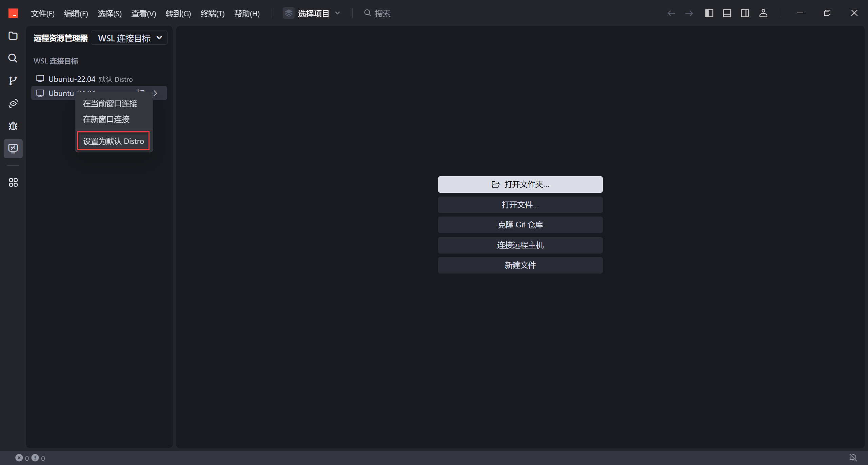Toggle the primary left sidebar layout

[x=709, y=13]
